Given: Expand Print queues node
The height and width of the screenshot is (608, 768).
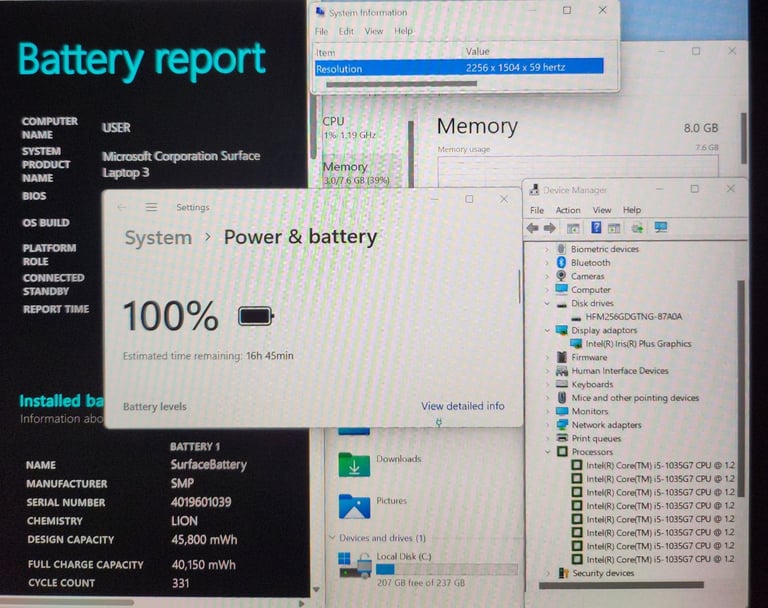Looking at the screenshot, I should coord(548,438).
